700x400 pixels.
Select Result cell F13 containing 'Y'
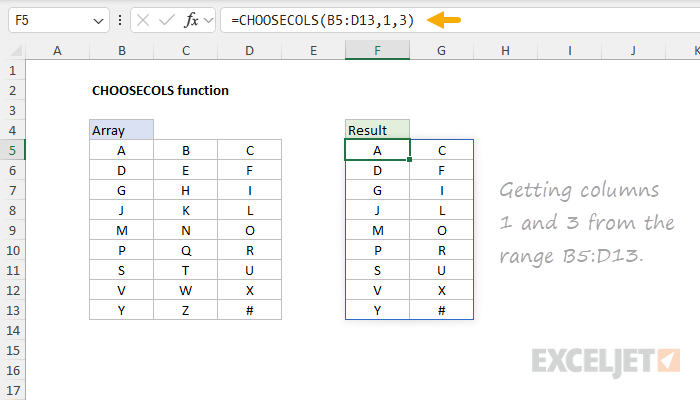pos(377,310)
